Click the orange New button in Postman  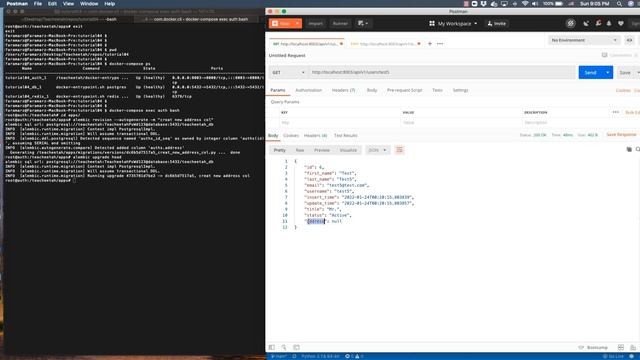pyautogui.click(x=281, y=23)
